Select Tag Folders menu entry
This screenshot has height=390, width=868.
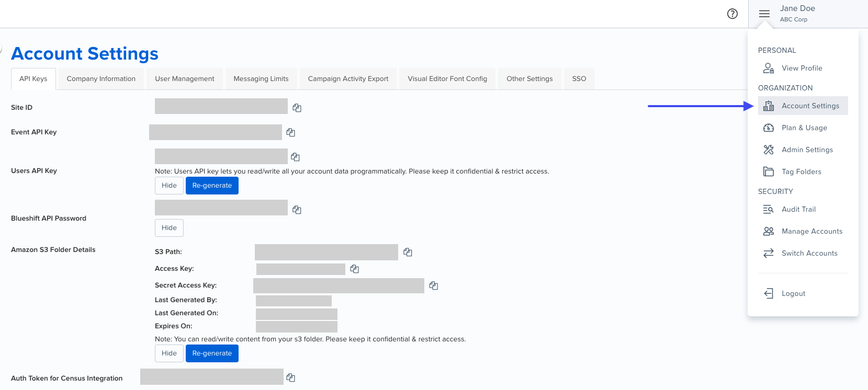tap(803, 171)
